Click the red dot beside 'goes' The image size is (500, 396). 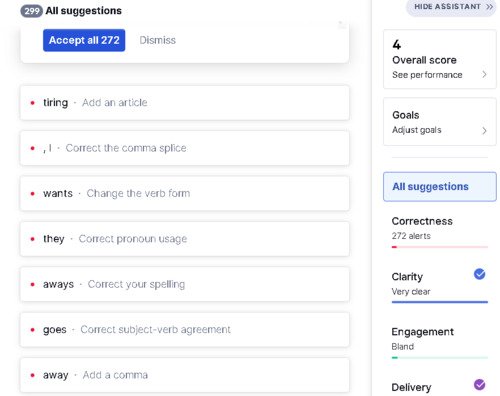coord(32,330)
